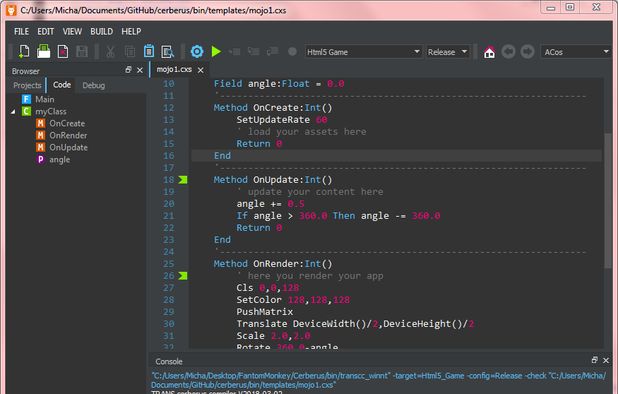Click the debug Stop circle icon

(x=292, y=52)
